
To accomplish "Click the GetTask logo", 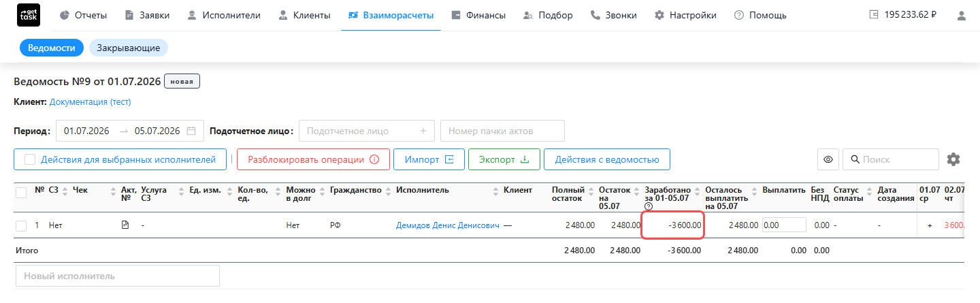I will pyautogui.click(x=29, y=15).
